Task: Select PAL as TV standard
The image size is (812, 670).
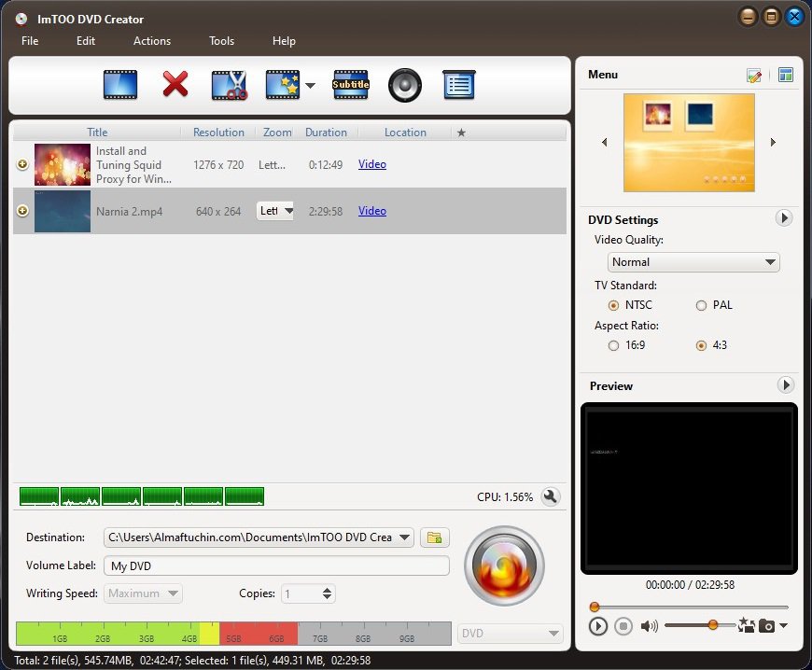Action: coord(700,305)
